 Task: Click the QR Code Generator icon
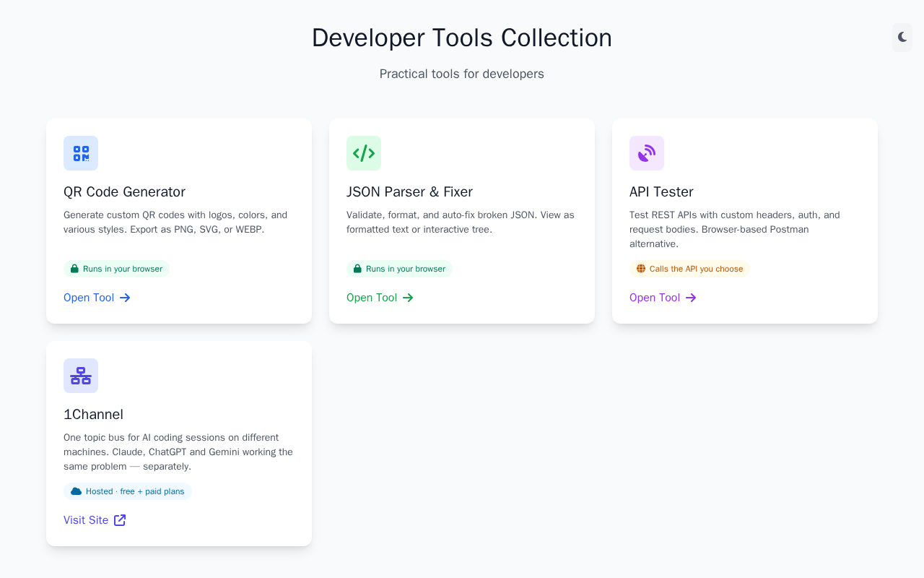pos(81,153)
